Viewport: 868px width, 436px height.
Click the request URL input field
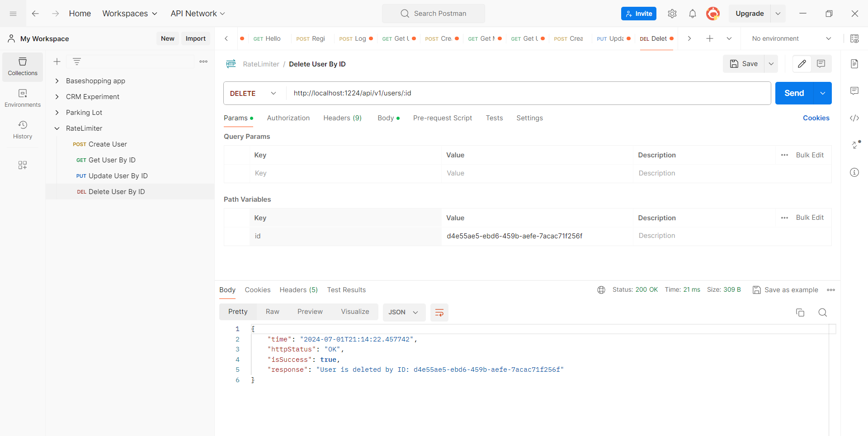(528, 93)
